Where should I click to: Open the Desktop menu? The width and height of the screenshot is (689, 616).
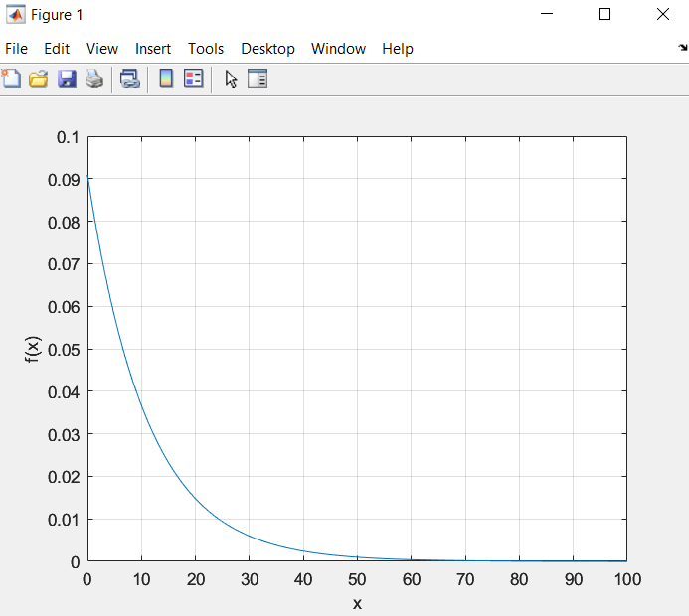click(x=267, y=49)
